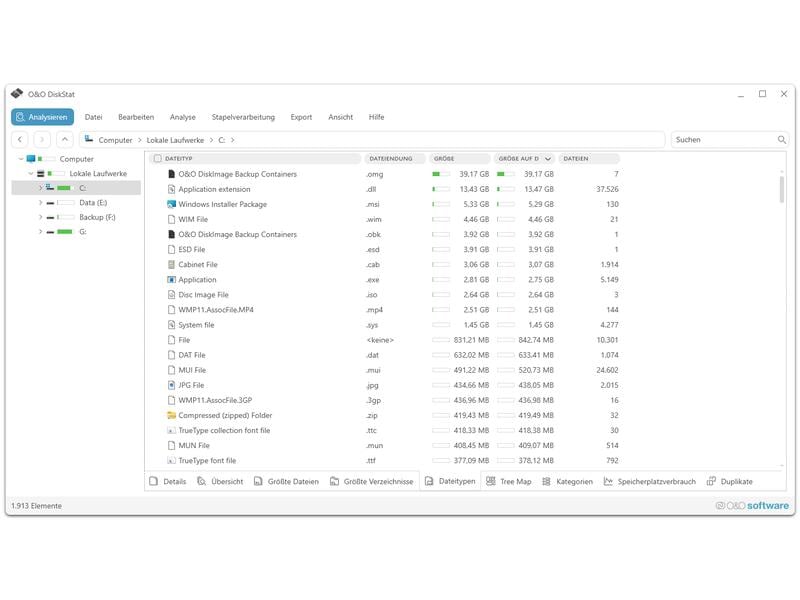Switch to the Duplikate tab
The height and width of the screenshot is (600, 800).
point(730,481)
